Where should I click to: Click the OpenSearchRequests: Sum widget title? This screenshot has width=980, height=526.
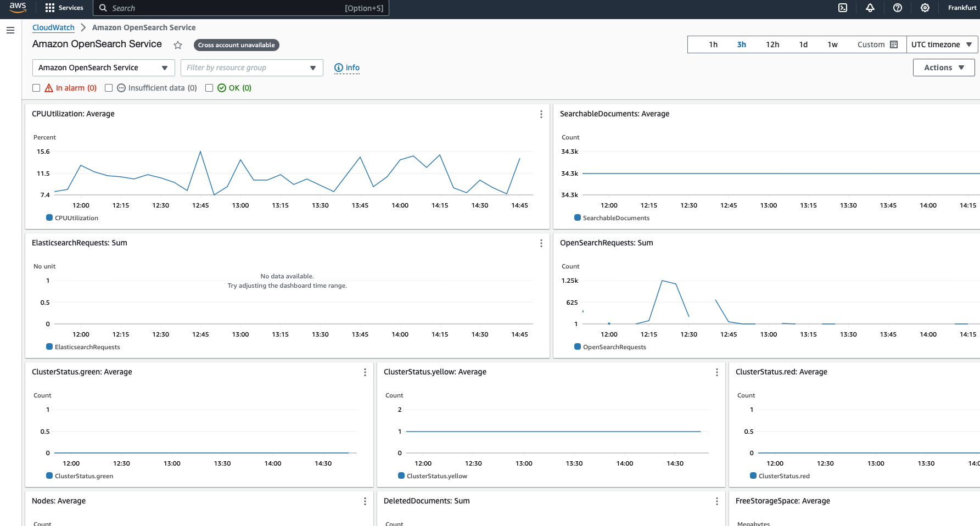(x=607, y=243)
